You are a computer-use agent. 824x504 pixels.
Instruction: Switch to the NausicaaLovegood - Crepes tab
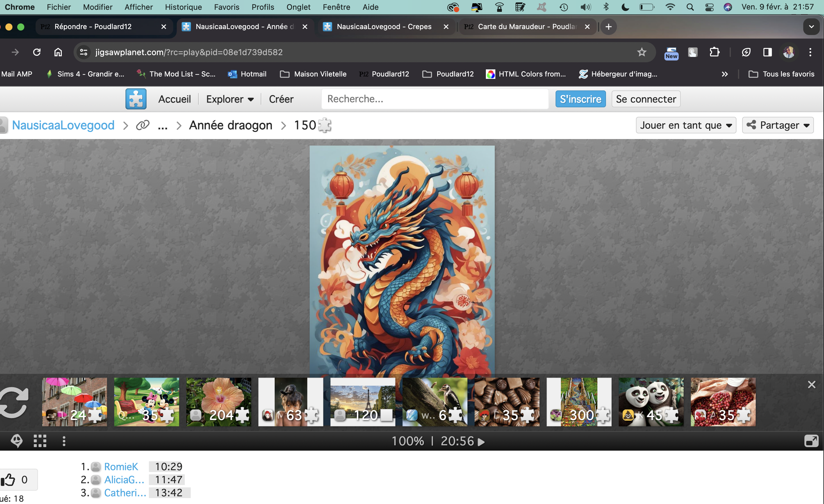click(x=384, y=26)
